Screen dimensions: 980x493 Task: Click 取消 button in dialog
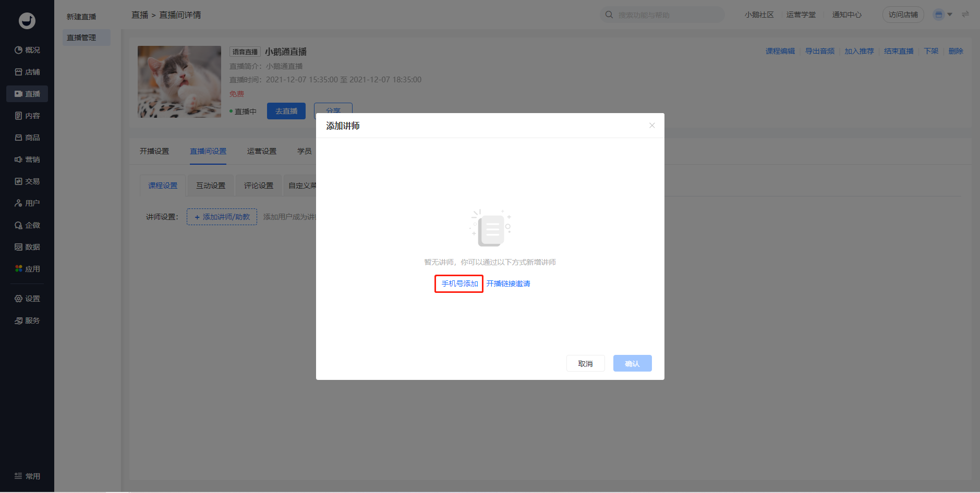(586, 363)
